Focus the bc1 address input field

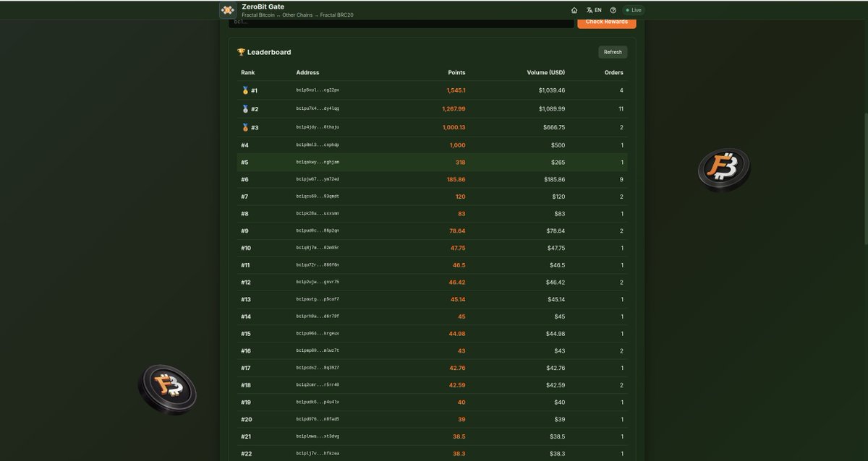click(x=401, y=22)
